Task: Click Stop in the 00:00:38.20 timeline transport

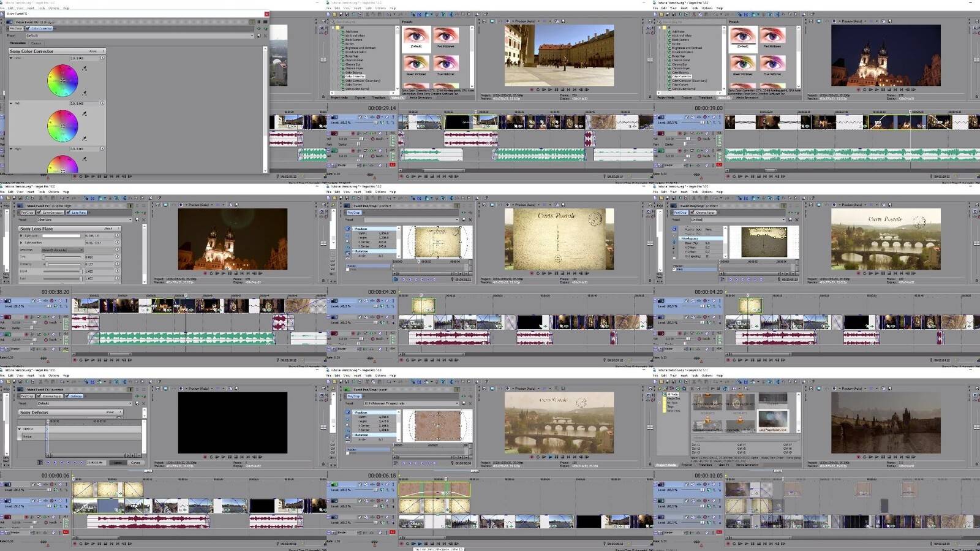Action: (x=105, y=360)
